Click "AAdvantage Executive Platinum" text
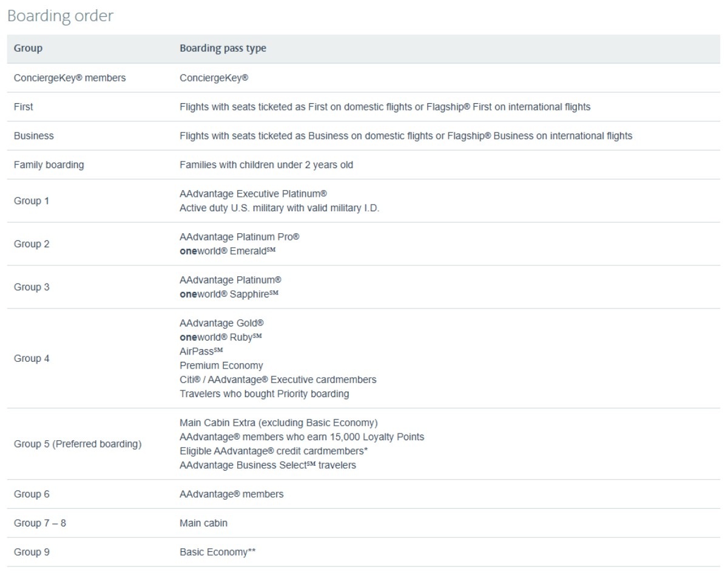728x578 pixels. point(254,194)
